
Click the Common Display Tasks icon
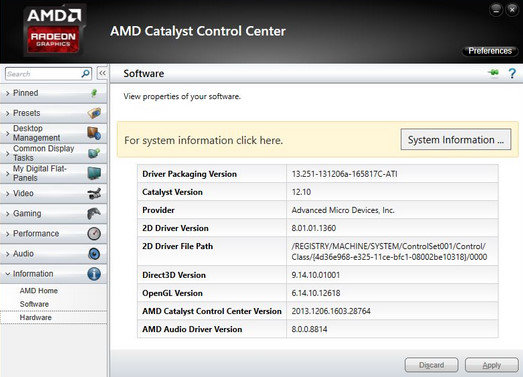tap(94, 153)
